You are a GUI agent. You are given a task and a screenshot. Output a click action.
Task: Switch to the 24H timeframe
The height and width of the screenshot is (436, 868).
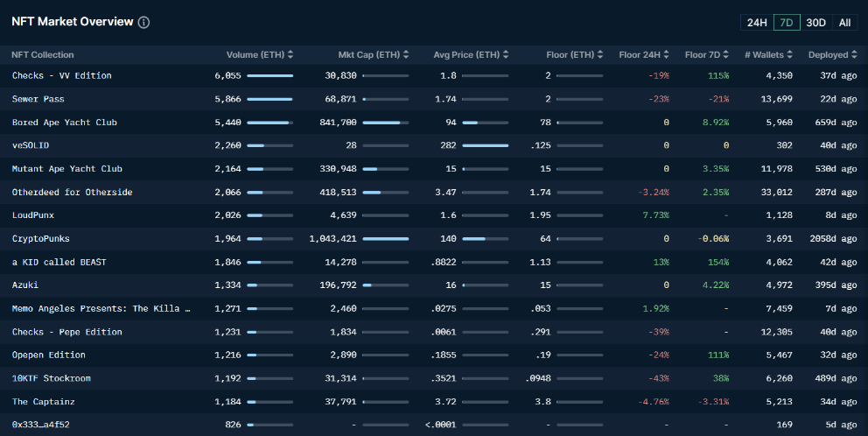click(x=757, y=23)
